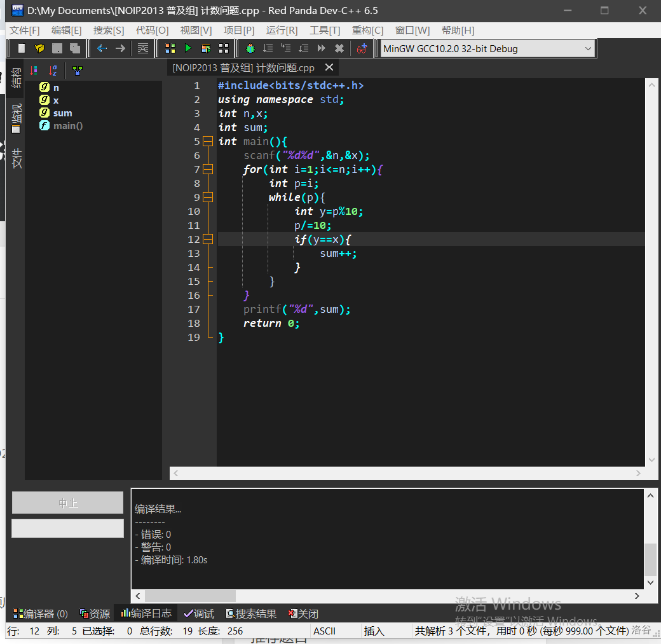Viewport: 661px width, 644px height.
Task: Click the 中止 abort button
Action: coord(67,503)
